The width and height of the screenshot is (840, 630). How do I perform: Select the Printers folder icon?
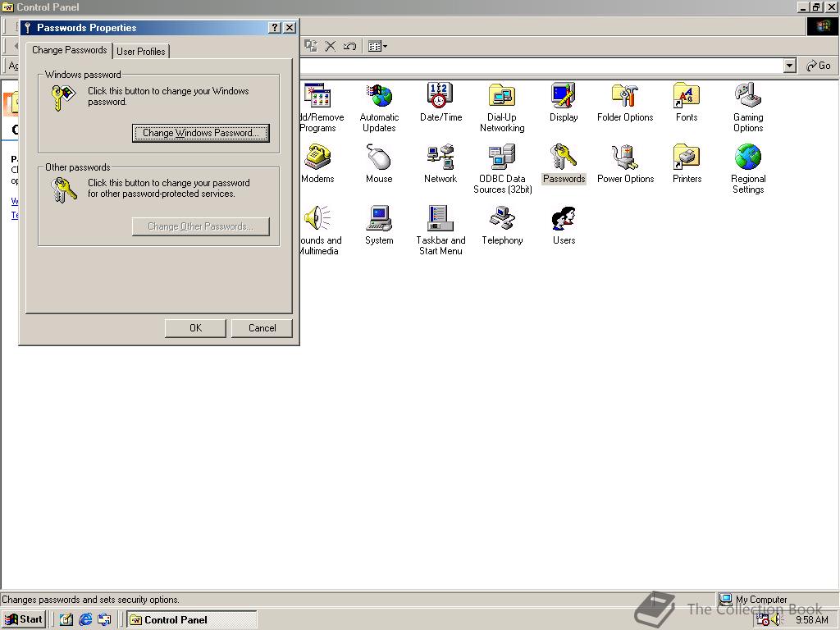click(687, 157)
